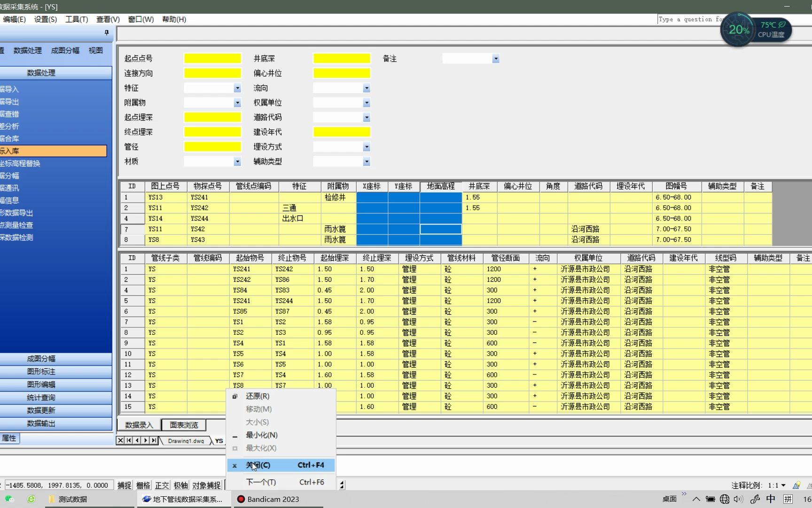Open the 材质 dropdown
The height and width of the screenshot is (508, 812).
[237, 162]
